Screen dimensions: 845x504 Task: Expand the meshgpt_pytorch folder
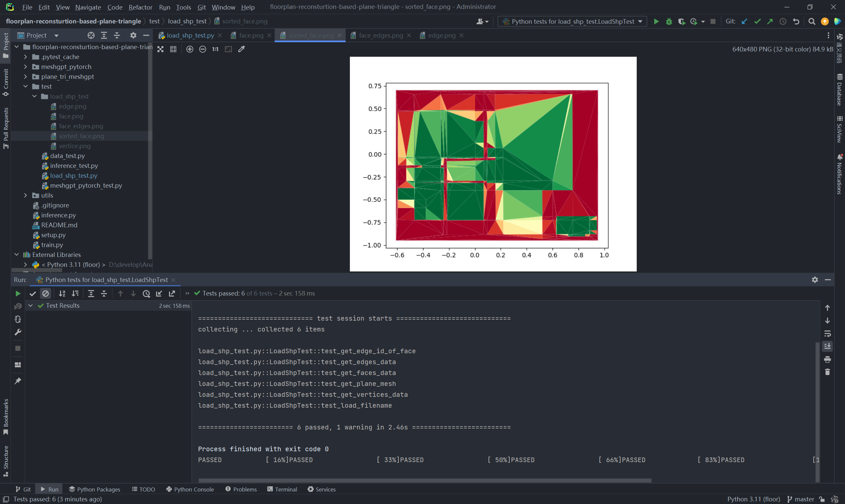(25, 67)
